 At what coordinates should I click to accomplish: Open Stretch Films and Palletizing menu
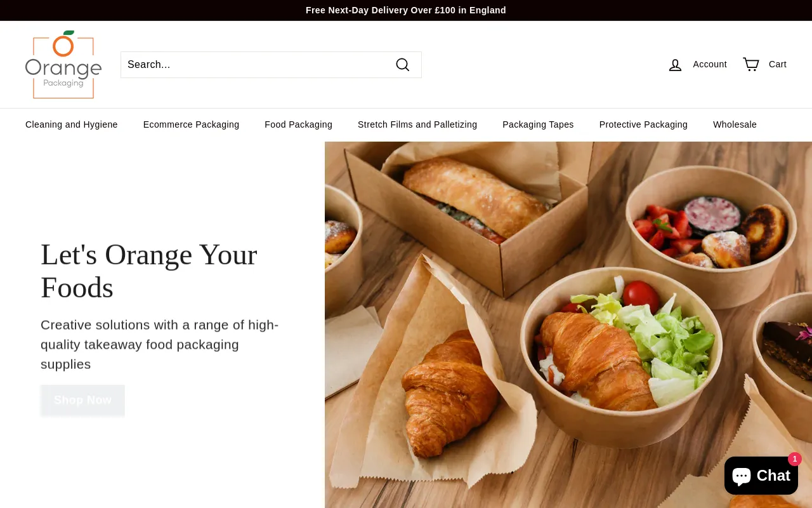(417, 124)
